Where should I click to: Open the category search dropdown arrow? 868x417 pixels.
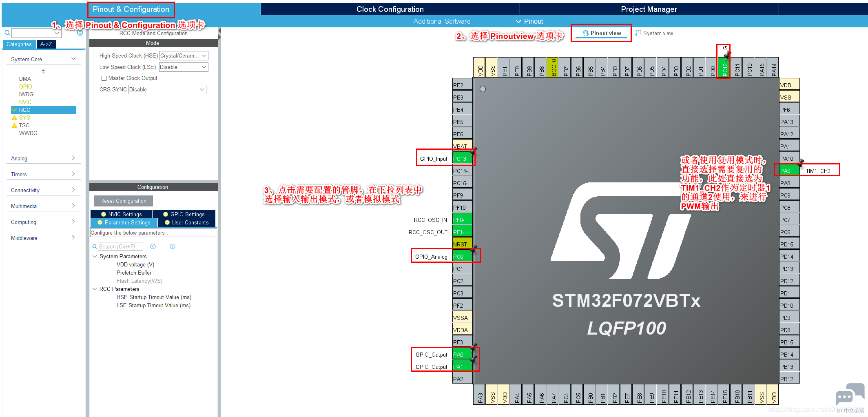point(57,33)
